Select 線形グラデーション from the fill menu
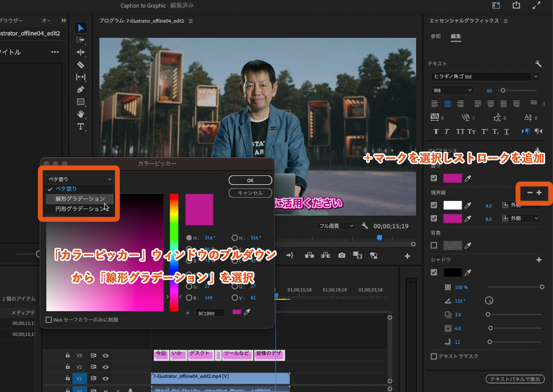This screenshot has width=553, height=392. 80,199
